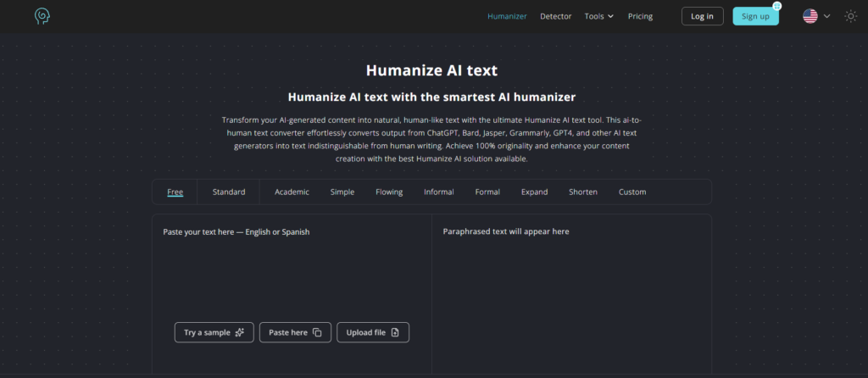Screen dimensions: 868x378
Task: Click the badge icon on Sign up
Action: [x=776, y=6]
